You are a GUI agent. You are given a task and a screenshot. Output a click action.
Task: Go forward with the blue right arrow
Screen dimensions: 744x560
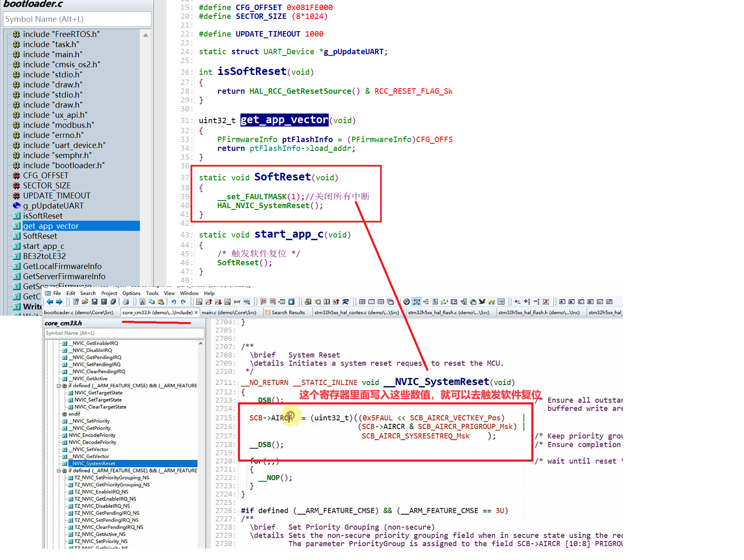pos(59,301)
